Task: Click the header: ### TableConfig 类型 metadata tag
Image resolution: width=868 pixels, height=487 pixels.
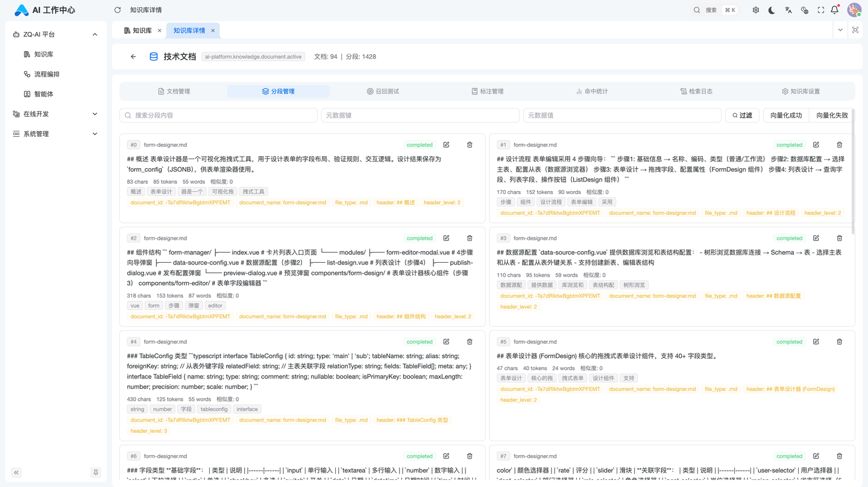Action: 412,420
